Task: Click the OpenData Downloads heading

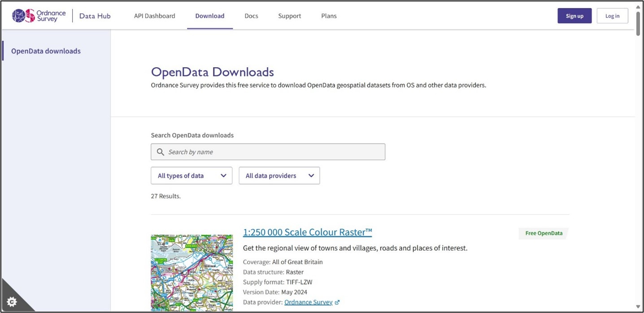Action: pos(213,72)
